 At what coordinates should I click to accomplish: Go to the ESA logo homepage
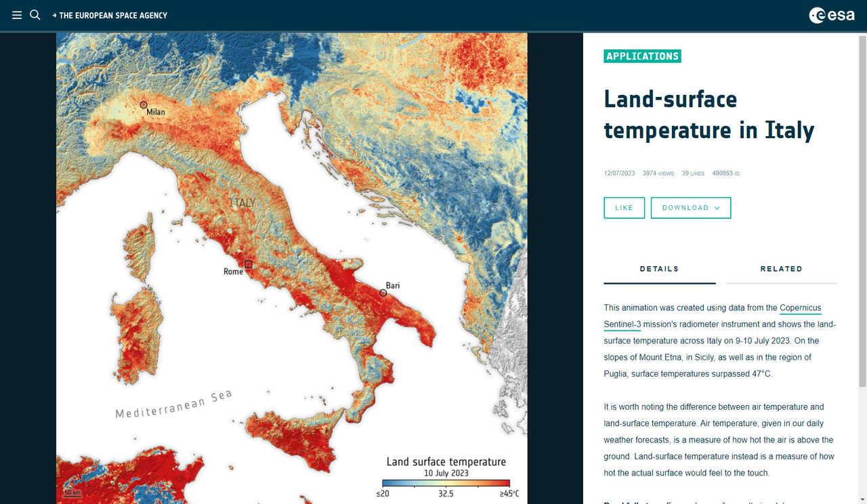832,15
